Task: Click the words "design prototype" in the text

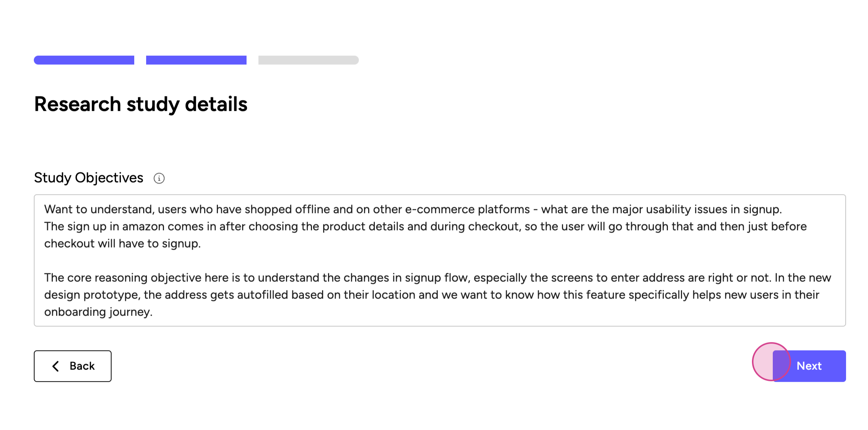Action: (92, 295)
